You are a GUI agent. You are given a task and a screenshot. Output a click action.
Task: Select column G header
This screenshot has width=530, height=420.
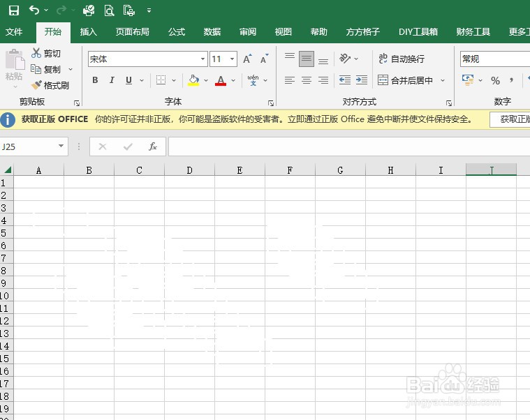(x=340, y=170)
